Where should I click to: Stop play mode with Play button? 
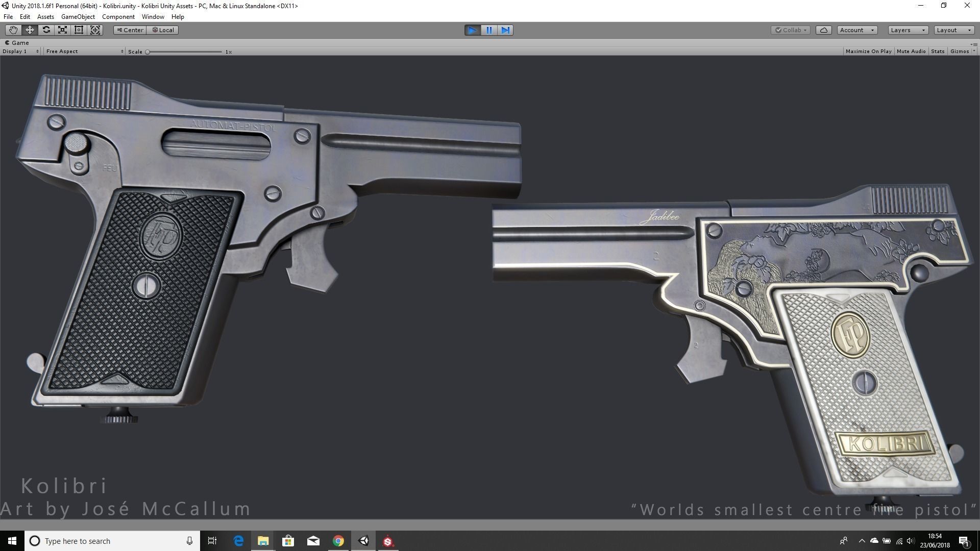click(x=473, y=30)
